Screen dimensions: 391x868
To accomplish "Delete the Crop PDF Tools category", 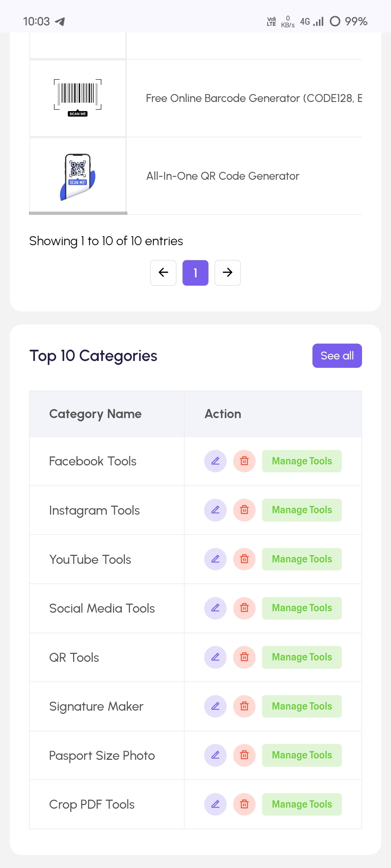I will pos(244,804).
